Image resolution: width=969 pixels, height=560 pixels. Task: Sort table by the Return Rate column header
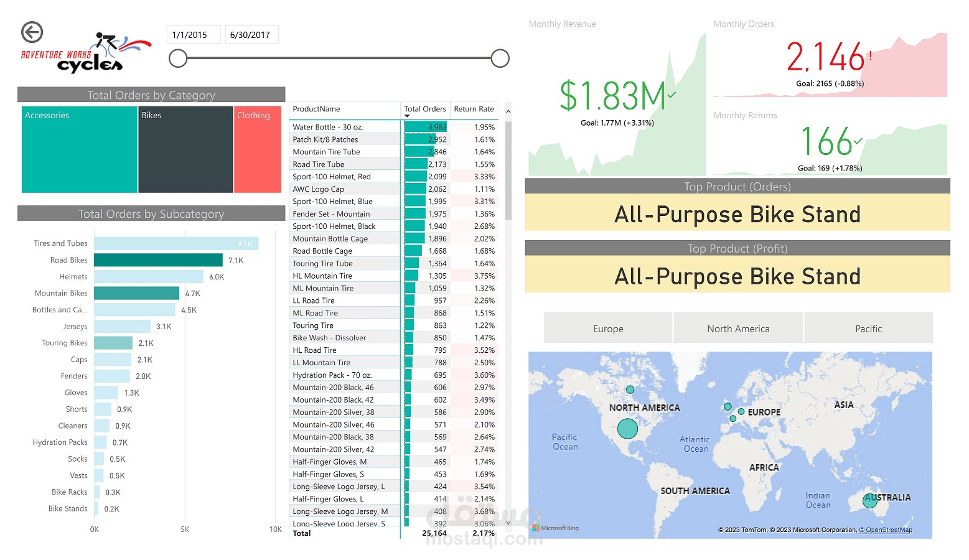coord(474,110)
